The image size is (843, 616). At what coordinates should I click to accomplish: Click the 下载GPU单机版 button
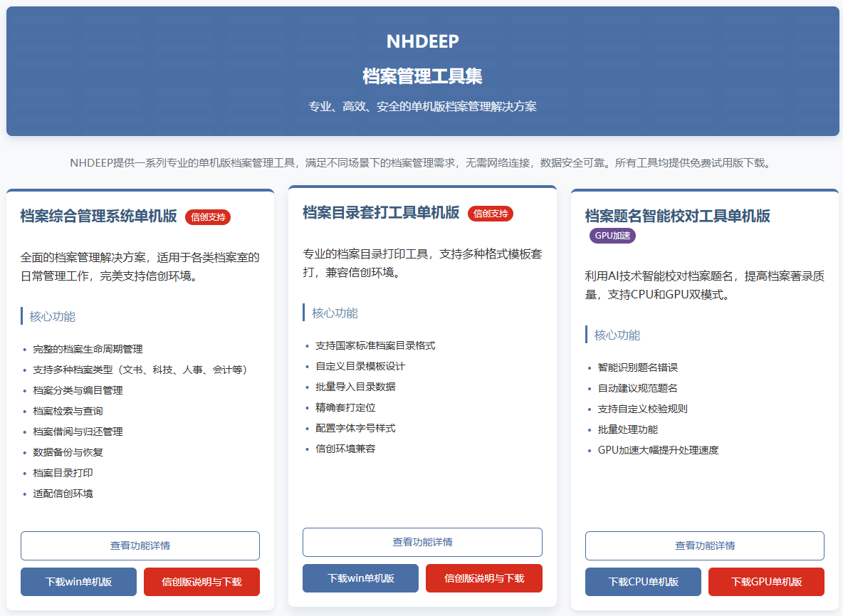(x=767, y=582)
